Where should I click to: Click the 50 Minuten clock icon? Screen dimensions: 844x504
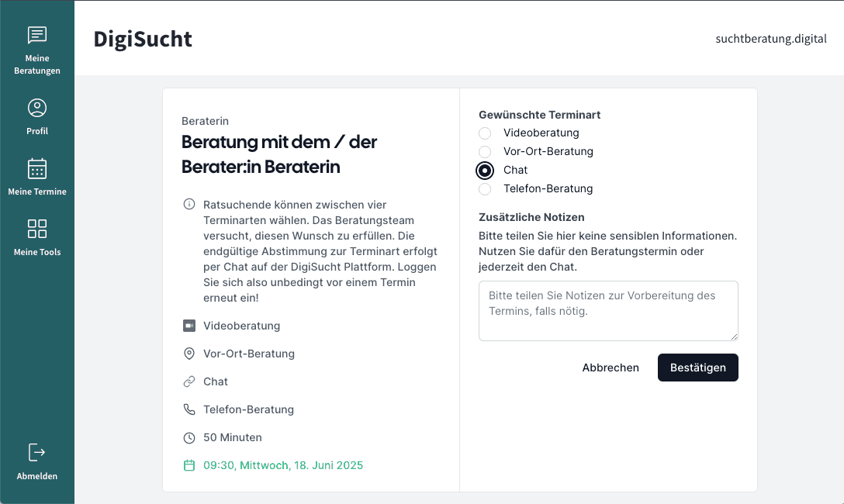189,437
